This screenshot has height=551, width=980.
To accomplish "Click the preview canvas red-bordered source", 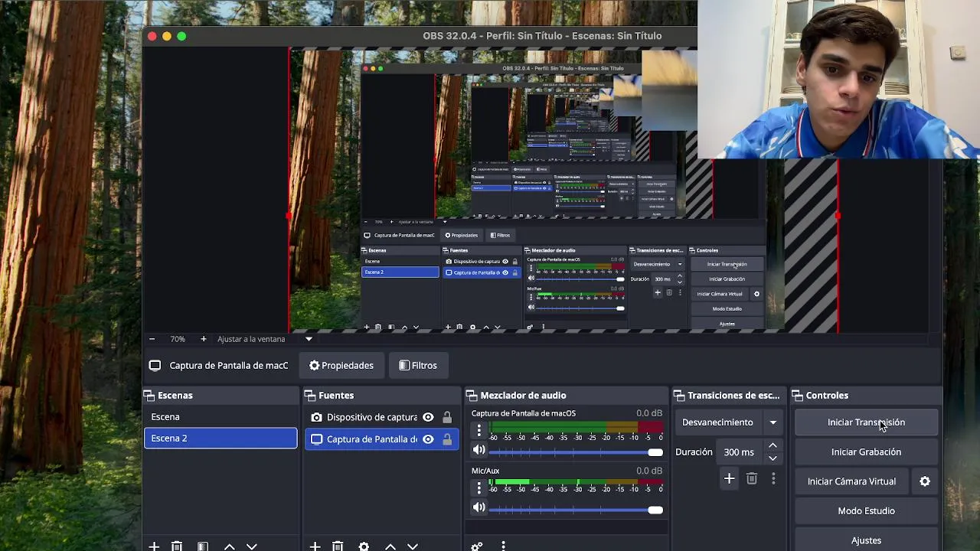I will tap(563, 191).
